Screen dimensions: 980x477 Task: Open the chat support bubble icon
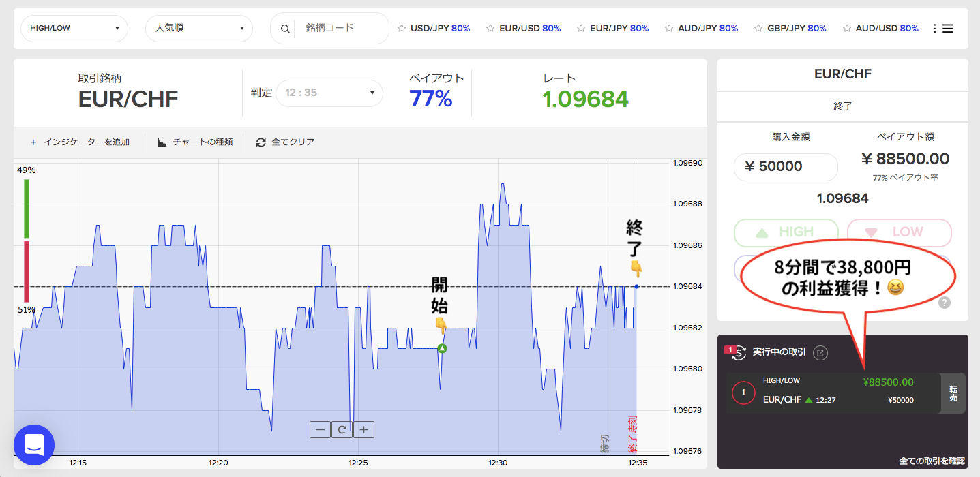[34, 445]
